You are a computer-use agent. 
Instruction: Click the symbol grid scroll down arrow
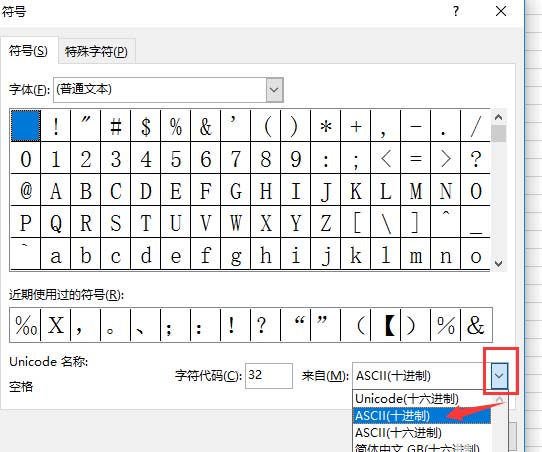498,264
